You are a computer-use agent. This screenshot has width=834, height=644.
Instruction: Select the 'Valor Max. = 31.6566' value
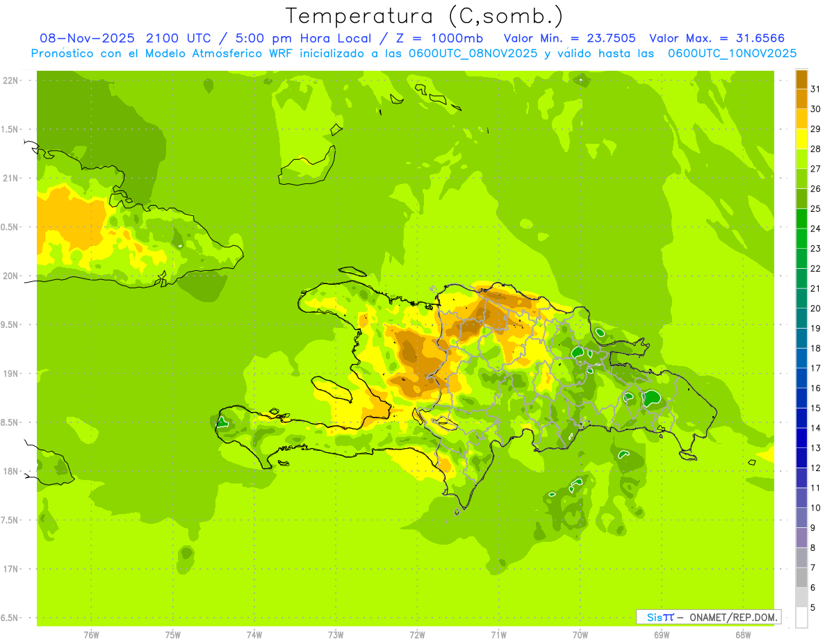pyautogui.click(x=717, y=38)
